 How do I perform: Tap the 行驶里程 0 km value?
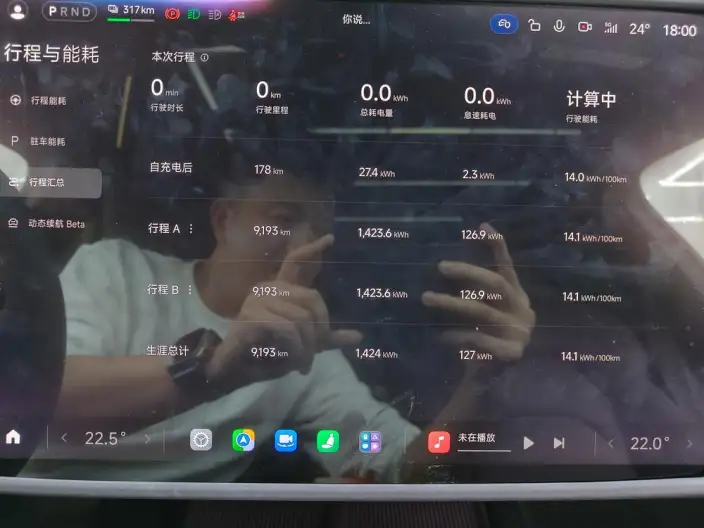[268, 90]
